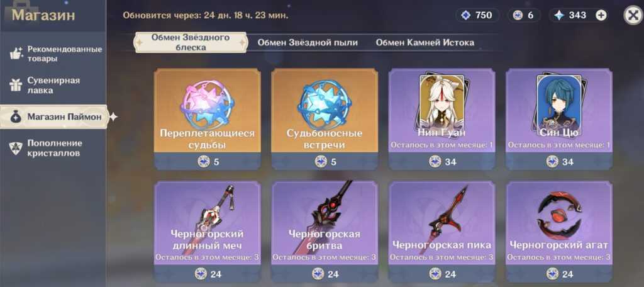Choose the Нин Гуан character card

pos(442,119)
